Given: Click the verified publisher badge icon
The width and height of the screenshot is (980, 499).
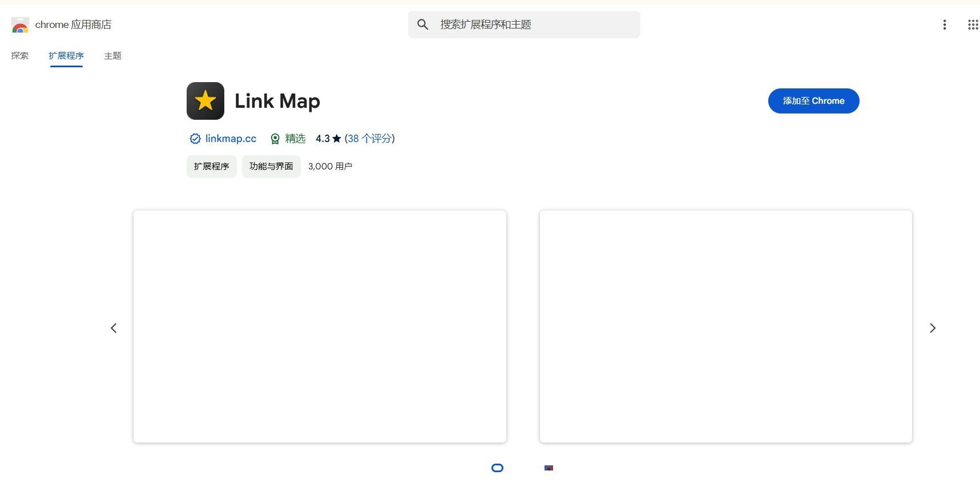Looking at the screenshot, I should click(195, 139).
